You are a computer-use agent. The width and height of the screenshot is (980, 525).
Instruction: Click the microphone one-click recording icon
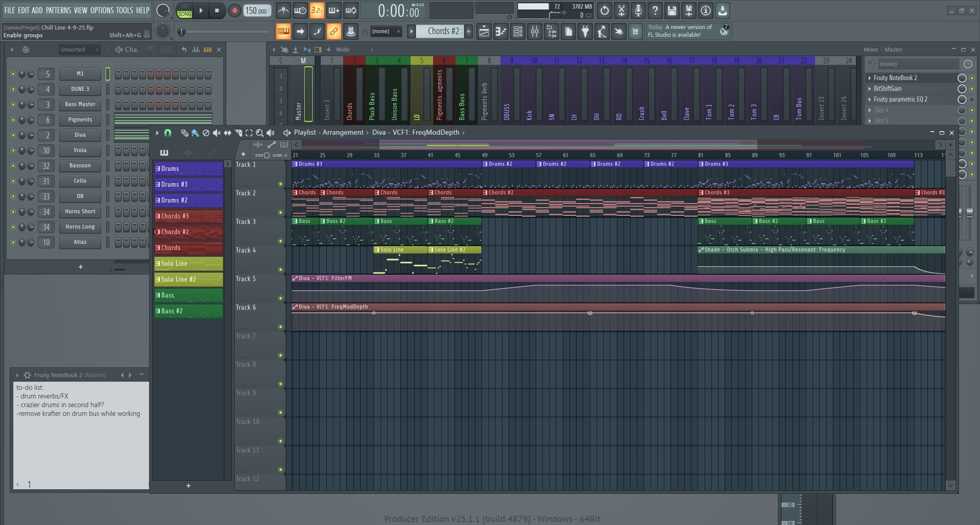click(x=638, y=10)
